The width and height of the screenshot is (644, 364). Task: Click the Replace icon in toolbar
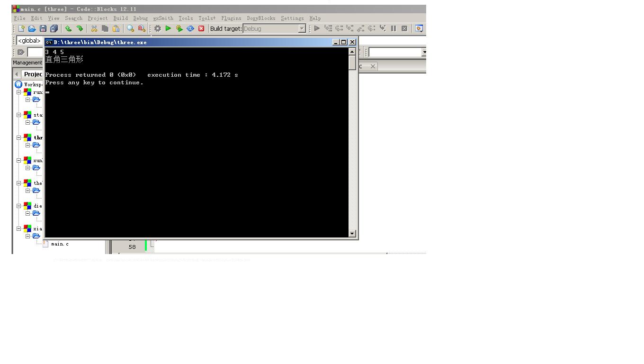pos(141,28)
